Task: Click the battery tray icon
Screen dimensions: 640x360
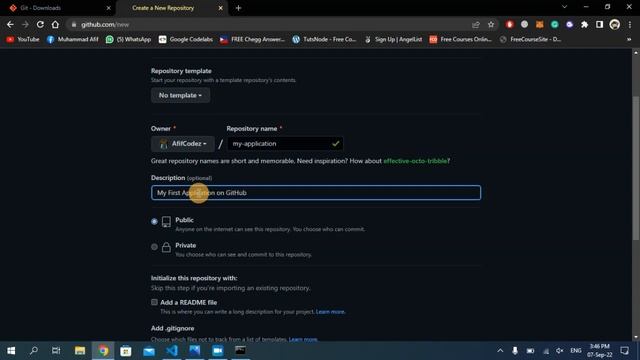Action: tap(530, 351)
